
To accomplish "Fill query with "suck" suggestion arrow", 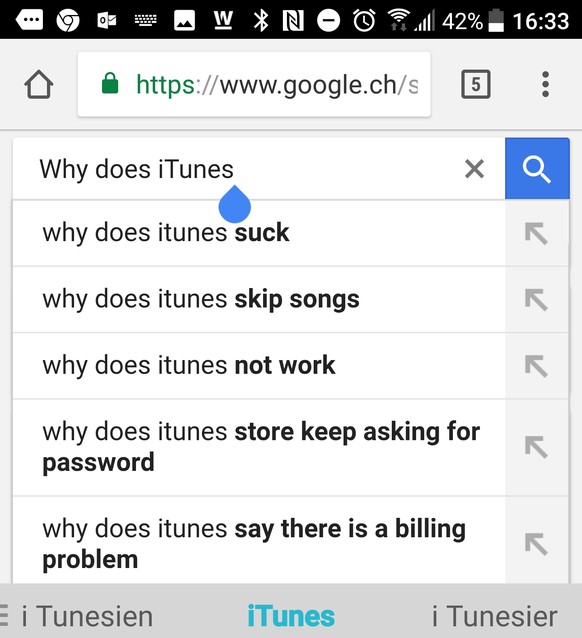I will (536, 233).
